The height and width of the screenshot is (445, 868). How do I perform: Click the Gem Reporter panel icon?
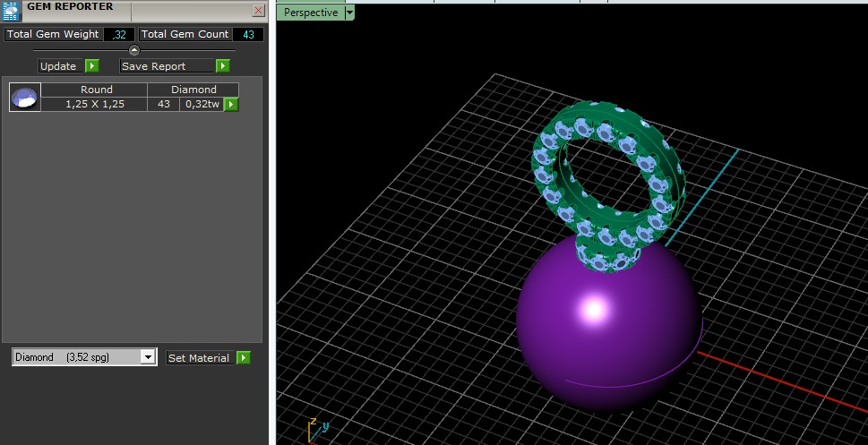[11, 10]
